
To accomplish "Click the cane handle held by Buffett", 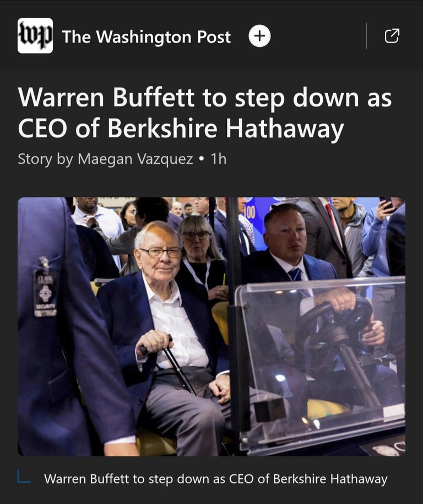I will click(156, 343).
